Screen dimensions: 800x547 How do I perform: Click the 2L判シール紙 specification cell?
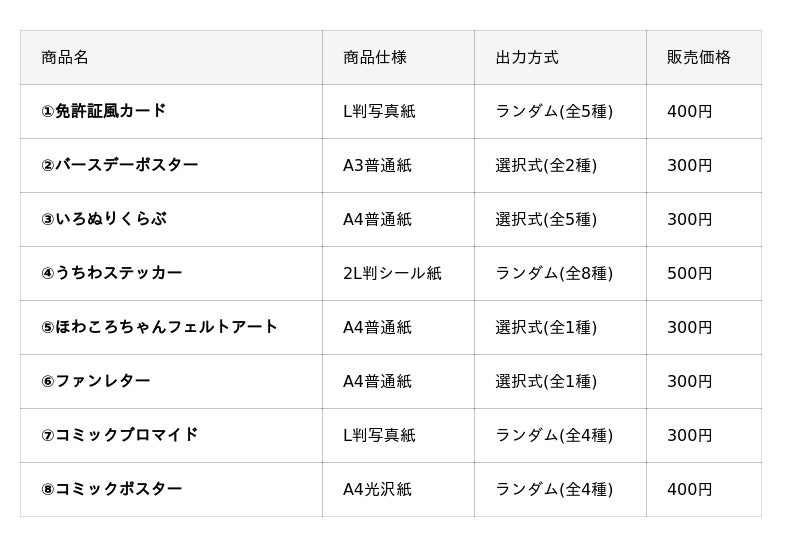tap(392, 273)
